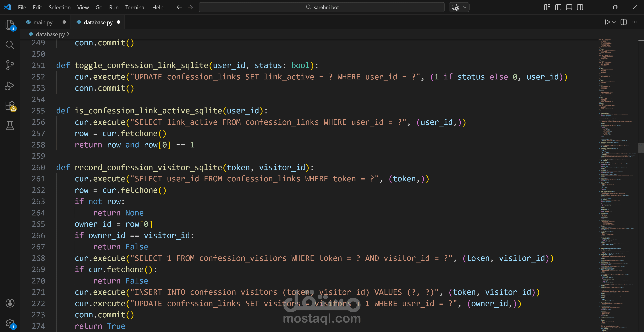The height and width of the screenshot is (332, 644).
Task: Open the Selection menu
Action: 60,7
